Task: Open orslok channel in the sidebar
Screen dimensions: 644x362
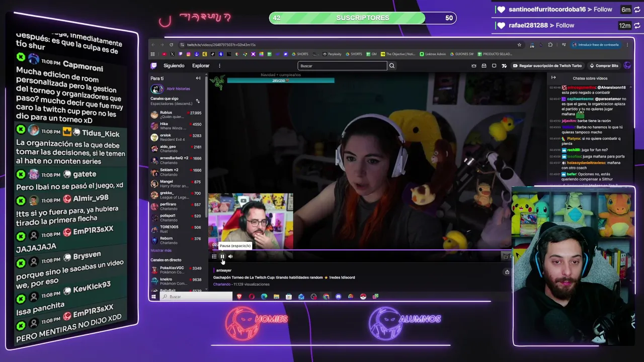Action: tap(176, 137)
